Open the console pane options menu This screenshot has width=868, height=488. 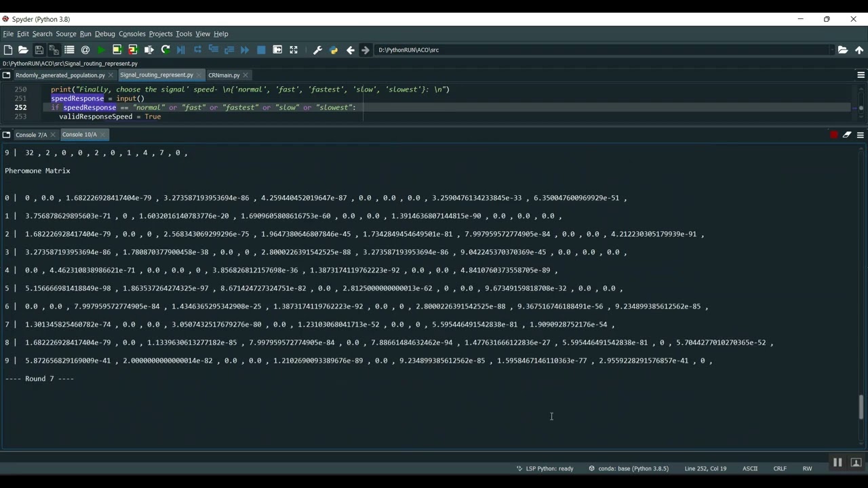click(x=861, y=135)
